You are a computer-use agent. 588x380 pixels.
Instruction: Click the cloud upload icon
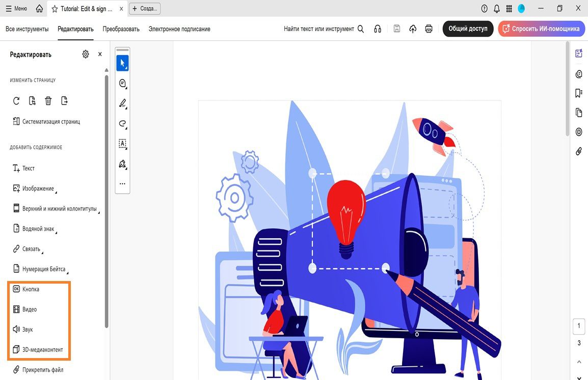coord(413,29)
